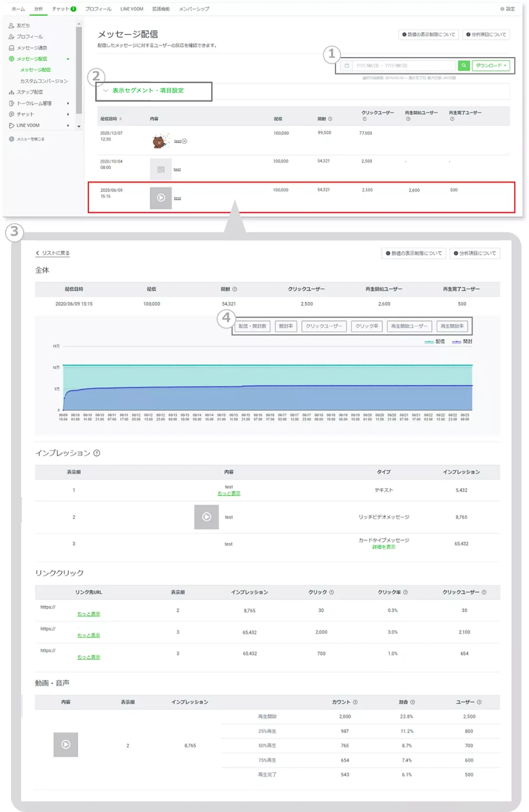The height and width of the screenshot is (812, 529).
Task: Click the help icon next to クリック率 column
Action: point(405,592)
